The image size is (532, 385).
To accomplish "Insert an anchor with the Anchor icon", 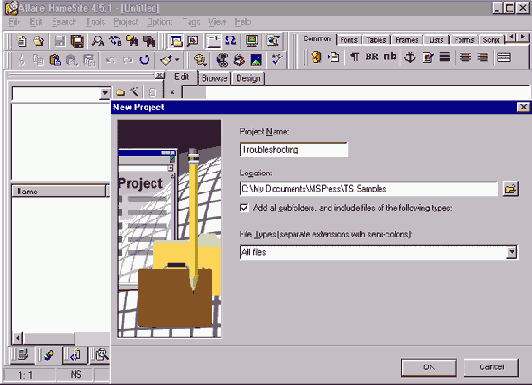I will [x=410, y=57].
